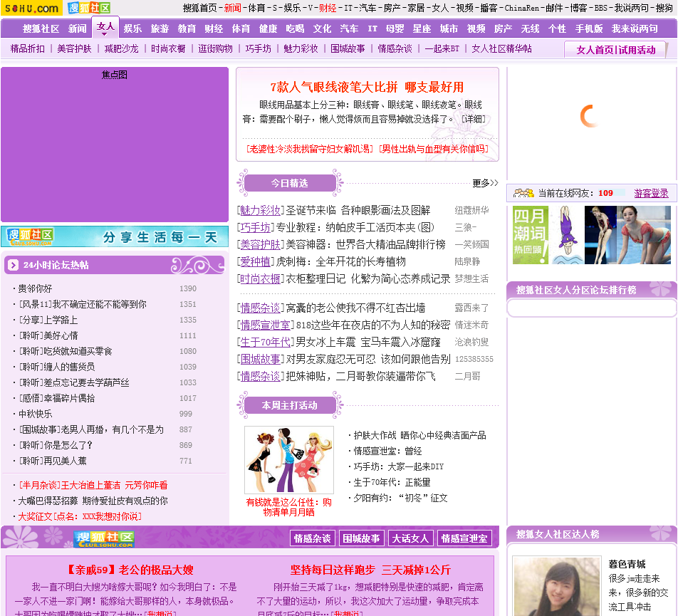Open 搜狐首页 in the top link bar

[x=199, y=8]
